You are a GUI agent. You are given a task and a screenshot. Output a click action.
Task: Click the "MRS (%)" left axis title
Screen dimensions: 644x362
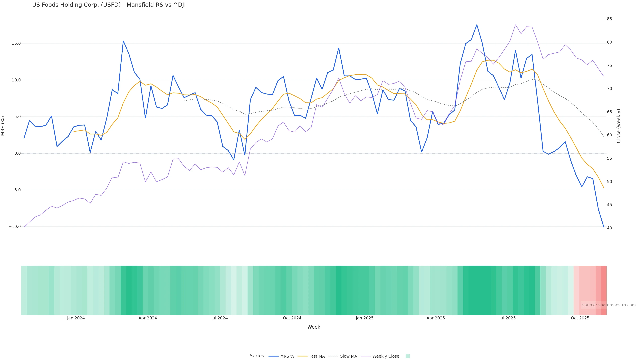point(3,126)
